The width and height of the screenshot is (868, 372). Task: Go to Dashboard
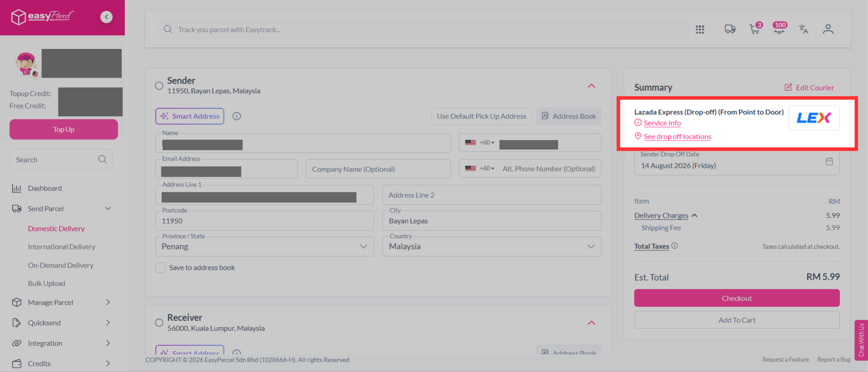(45, 188)
